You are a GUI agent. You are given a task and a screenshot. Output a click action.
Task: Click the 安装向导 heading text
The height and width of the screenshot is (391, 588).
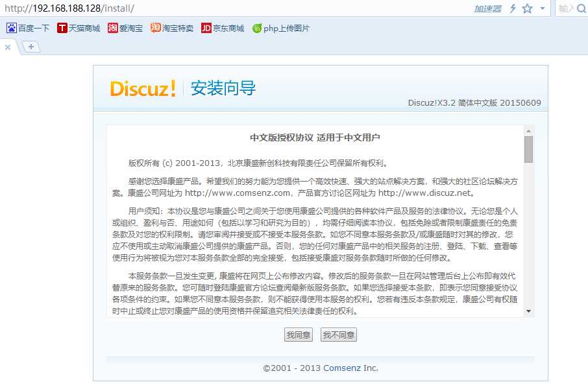pos(223,88)
